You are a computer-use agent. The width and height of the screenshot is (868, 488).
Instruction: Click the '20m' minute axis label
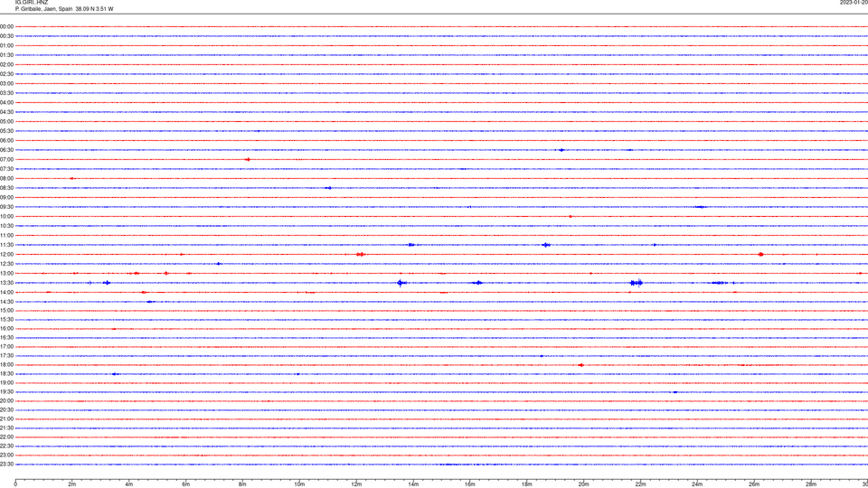(583, 484)
